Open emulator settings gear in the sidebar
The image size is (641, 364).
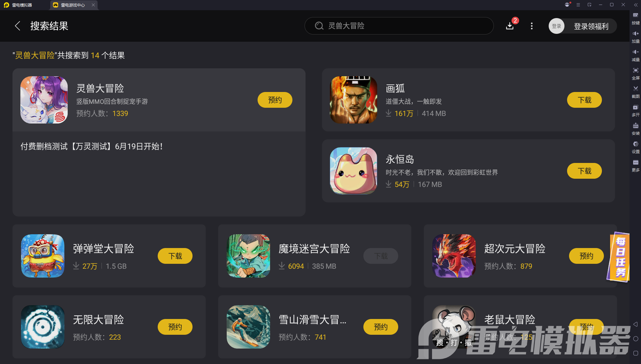[635, 147]
